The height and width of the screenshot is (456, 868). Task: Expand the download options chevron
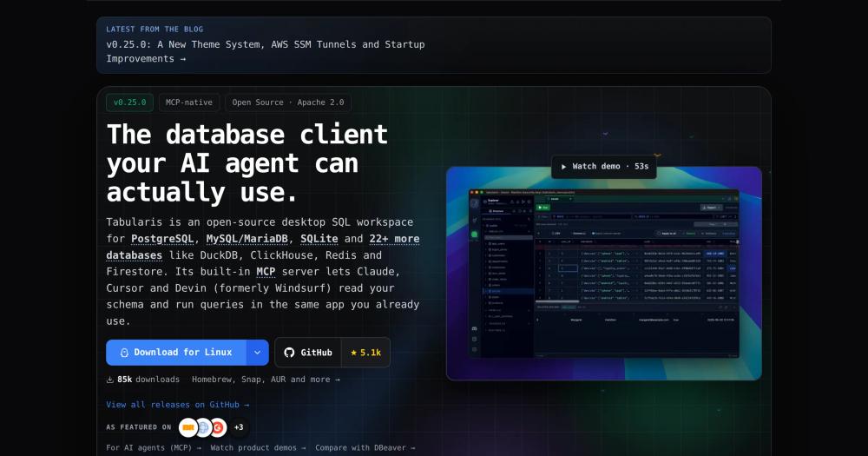point(258,353)
